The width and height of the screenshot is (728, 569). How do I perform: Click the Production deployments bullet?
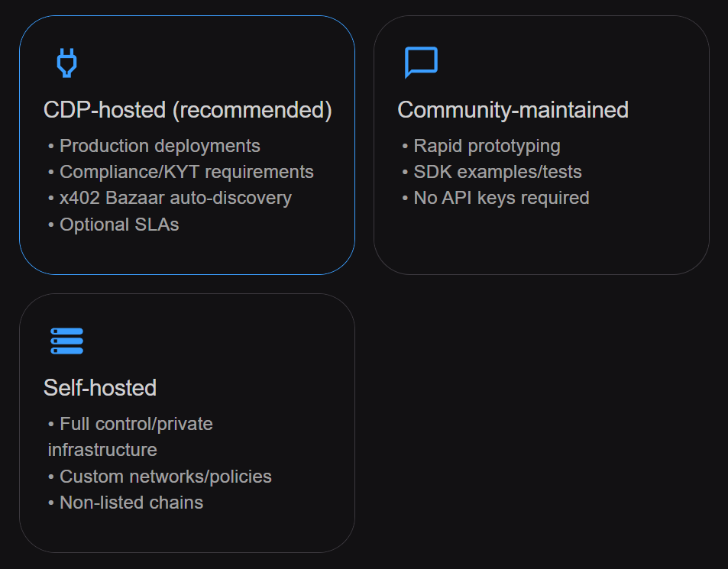pyautogui.click(x=160, y=146)
